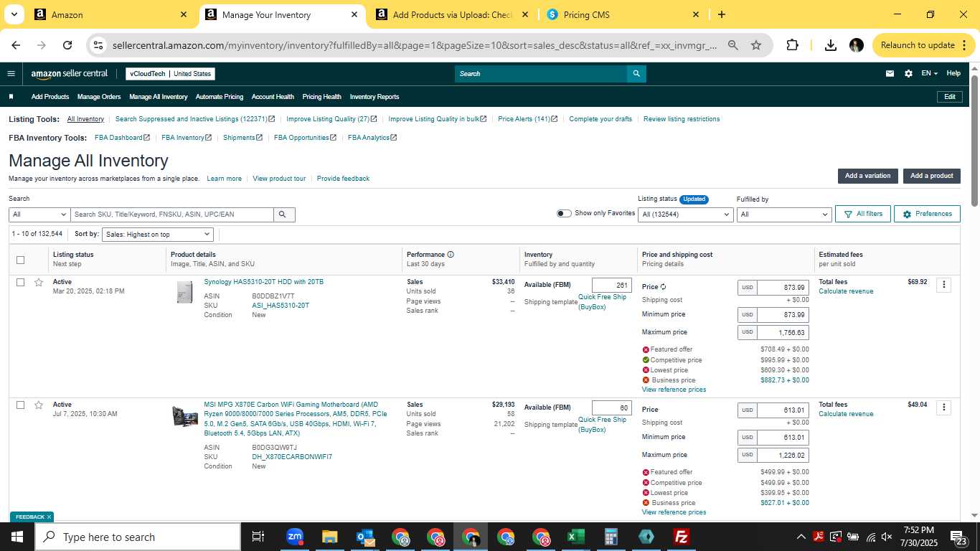Toggle Show only Favorites switch
Screen dimensions: 980x551
tap(564, 213)
